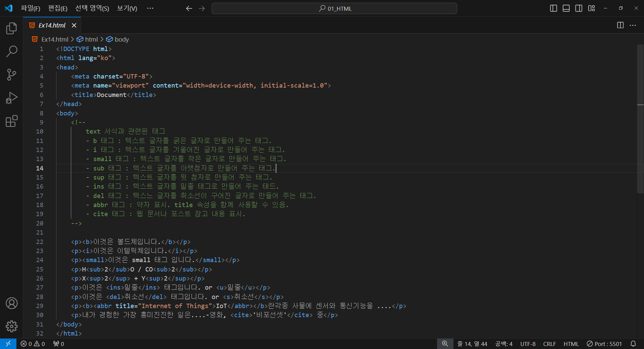Open the Manage gear menu
Image resolution: width=644 pixels, height=349 pixels.
click(11, 326)
